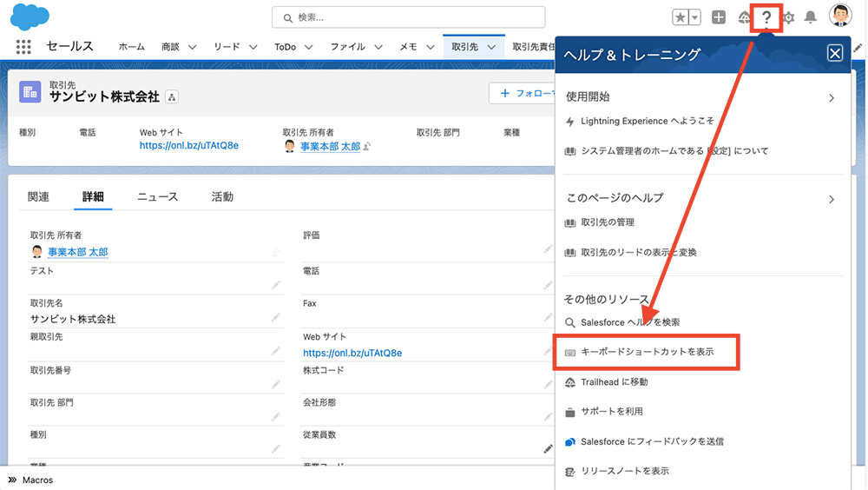The height and width of the screenshot is (490, 868).
Task: Click サポートを利用
Action: [612, 412]
